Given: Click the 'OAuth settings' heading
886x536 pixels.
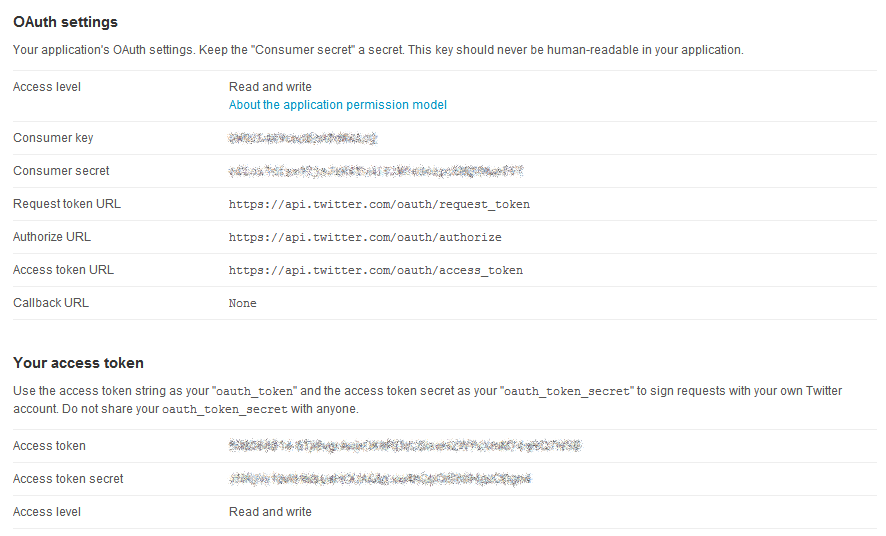Looking at the screenshot, I should (x=66, y=22).
